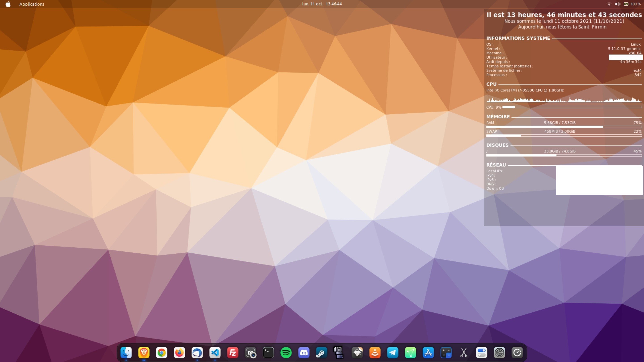Open the Applications menu
This screenshot has height=362, width=644.
(x=32, y=4)
